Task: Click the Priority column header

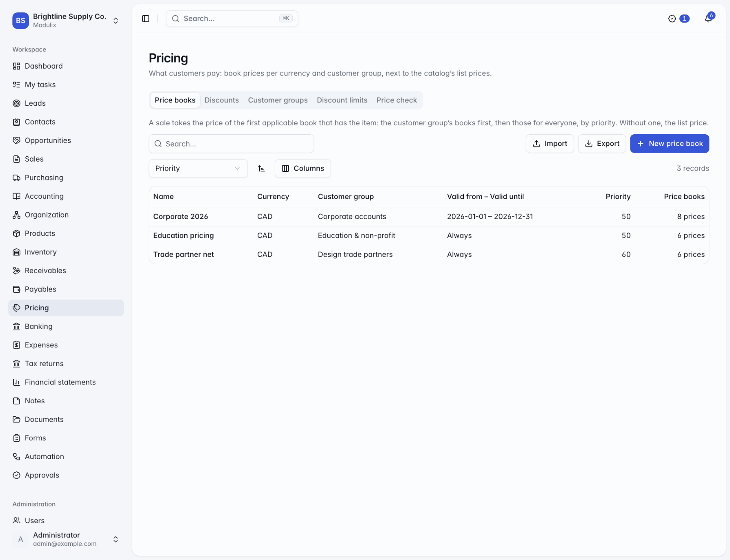Action: click(x=618, y=197)
